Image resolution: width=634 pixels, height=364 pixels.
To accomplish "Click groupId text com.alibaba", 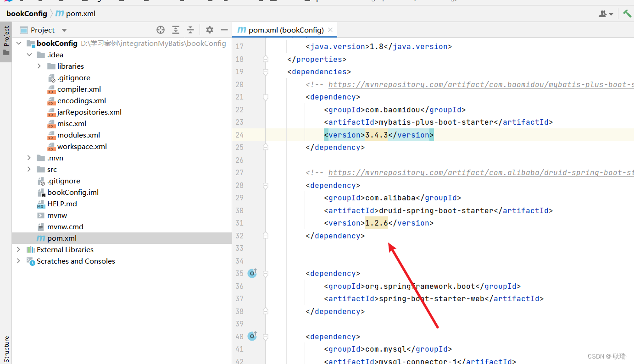I will coord(390,198).
